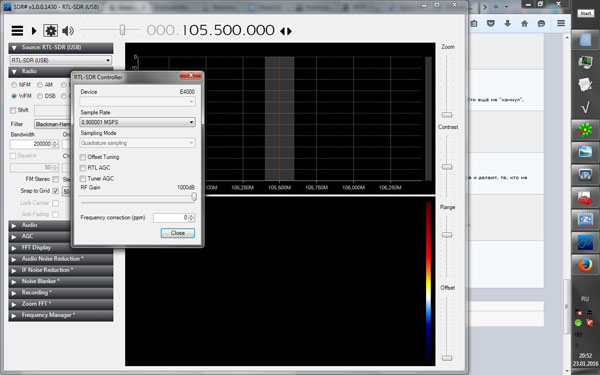Click the Bandwidth 200000 field
The height and width of the screenshot is (375, 600).
click(31, 144)
